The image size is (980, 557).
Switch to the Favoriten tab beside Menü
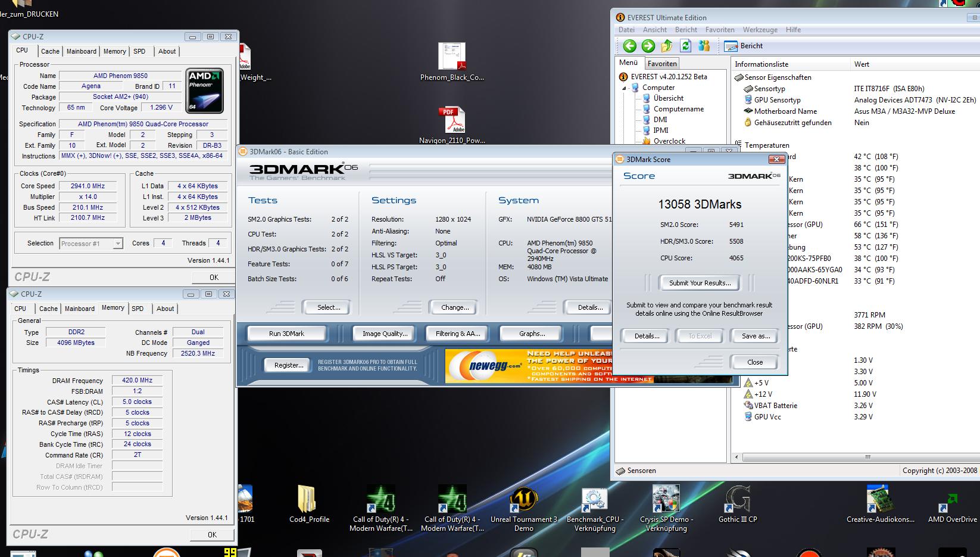662,64
